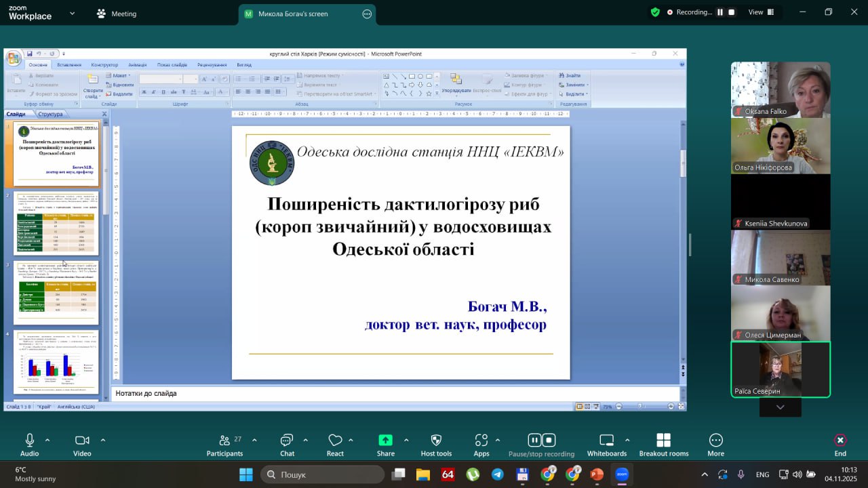Image resolution: width=868 pixels, height=488 pixels.
Task: Toggle the camera Video button
Action: tap(82, 445)
